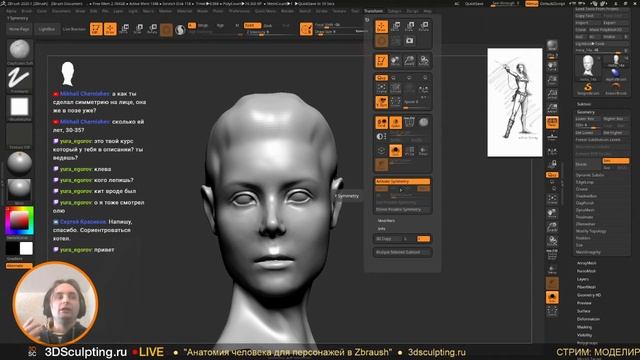This screenshot has width=640, height=360.
Task: Select Draw mode in floating Transform panel
Action: pos(382,27)
